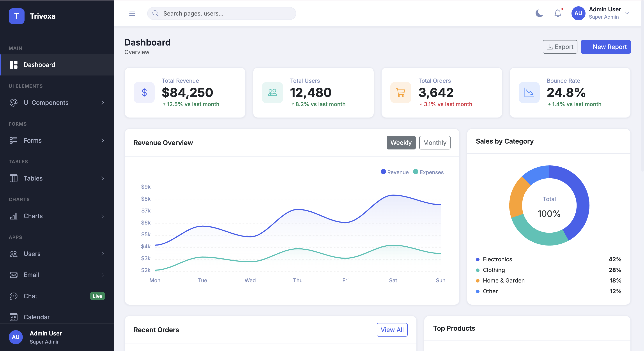Screen dimensions: 644x351
Task: Collapse the sidebar with the hamburger icon
Action: (x=132, y=13)
